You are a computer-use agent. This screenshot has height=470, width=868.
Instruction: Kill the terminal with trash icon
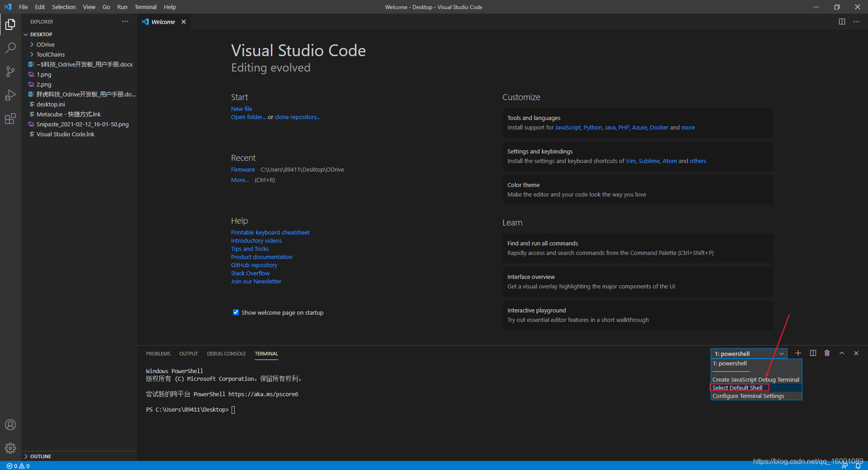827,353
